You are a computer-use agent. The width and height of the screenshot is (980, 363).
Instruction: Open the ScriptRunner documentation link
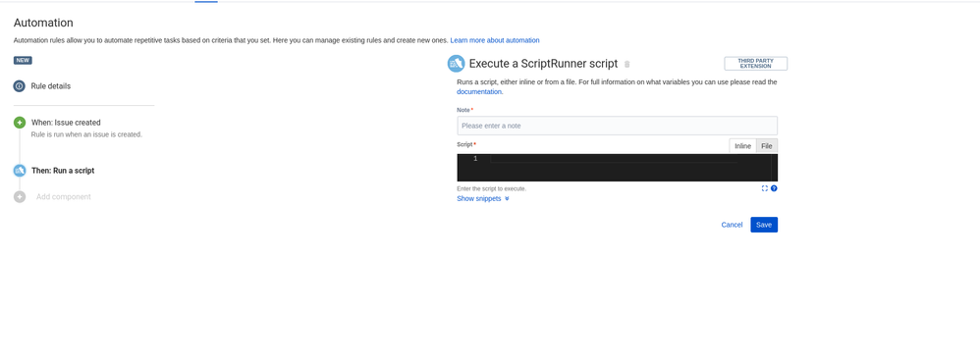(479, 91)
